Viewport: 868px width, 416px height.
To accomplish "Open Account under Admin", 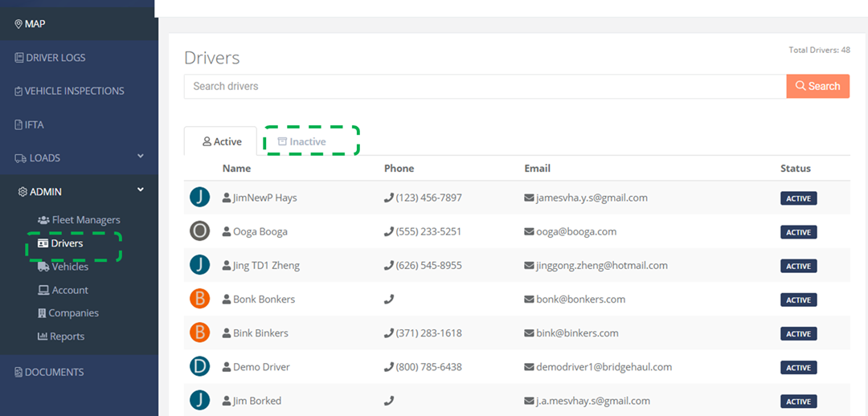I will (63, 290).
